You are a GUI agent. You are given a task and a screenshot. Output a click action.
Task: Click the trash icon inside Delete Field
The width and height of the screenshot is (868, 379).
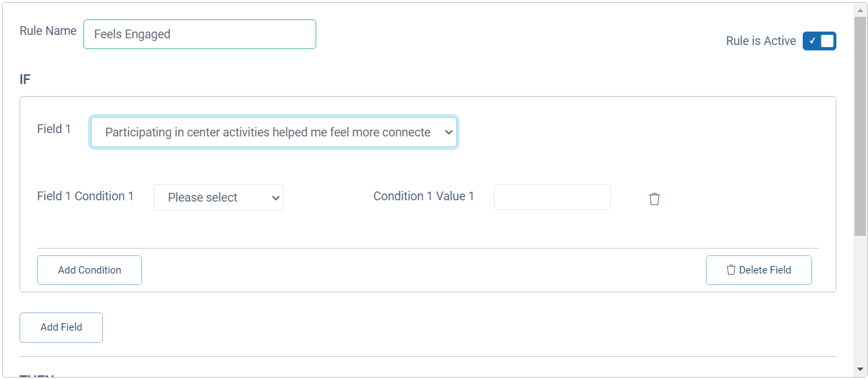pos(731,270)
